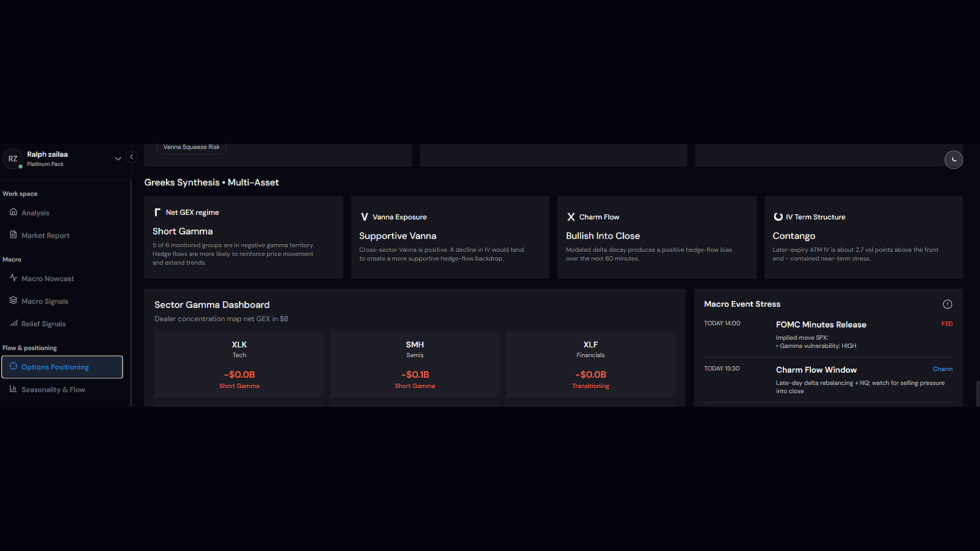Expand the Ralph zailaa account dropdown chevron
This screenshot has height=551, width=980.
(118, 159)
